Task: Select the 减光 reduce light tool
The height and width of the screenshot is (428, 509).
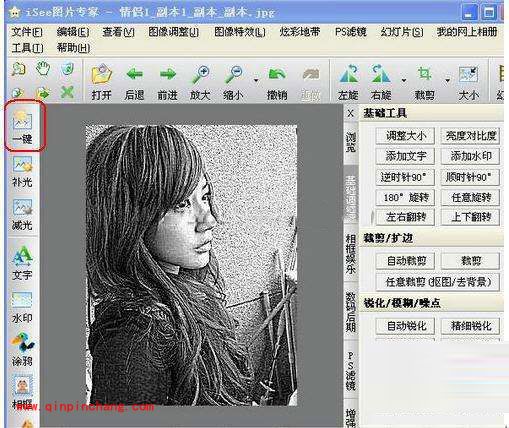Action: 22,215
